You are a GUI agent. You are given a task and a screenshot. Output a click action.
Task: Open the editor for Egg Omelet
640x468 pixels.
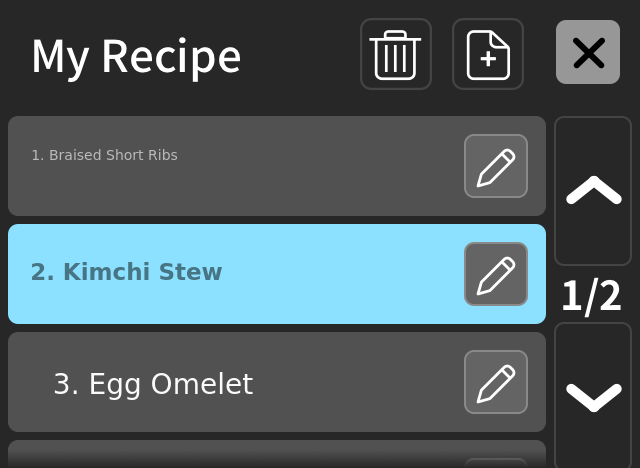click(x=496, y=382)
